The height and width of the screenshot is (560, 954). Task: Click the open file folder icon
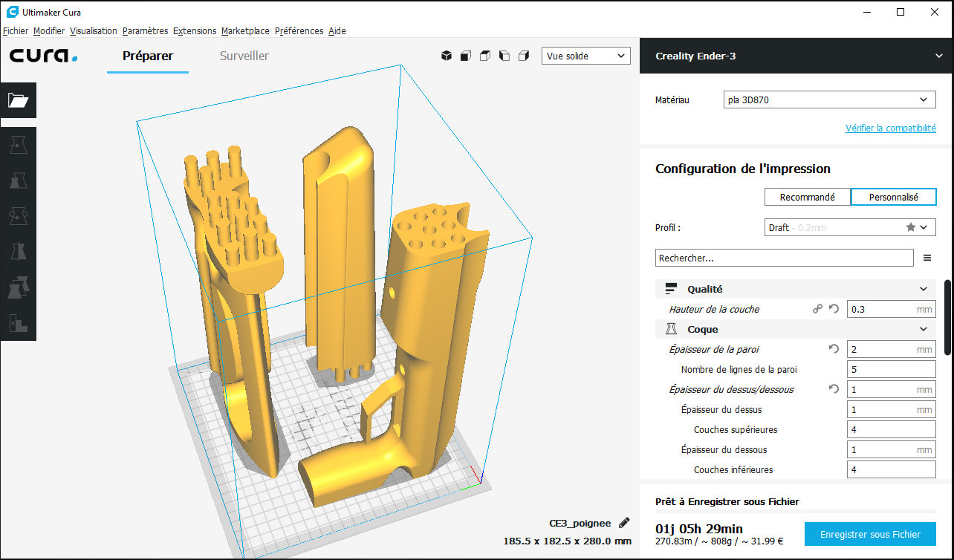tap(18, 100)
